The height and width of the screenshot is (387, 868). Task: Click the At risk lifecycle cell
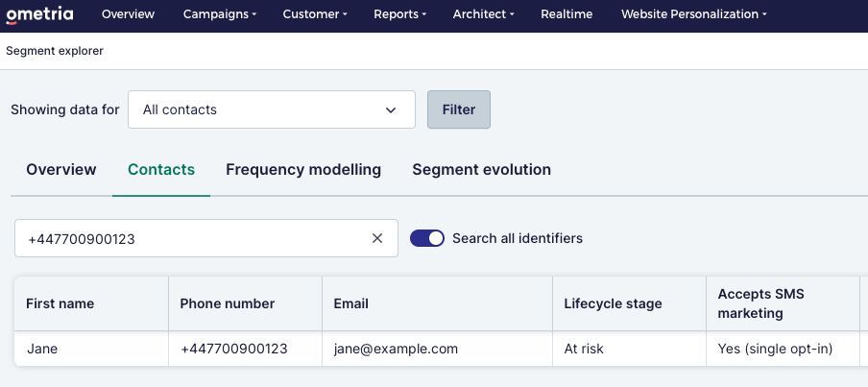630,349
